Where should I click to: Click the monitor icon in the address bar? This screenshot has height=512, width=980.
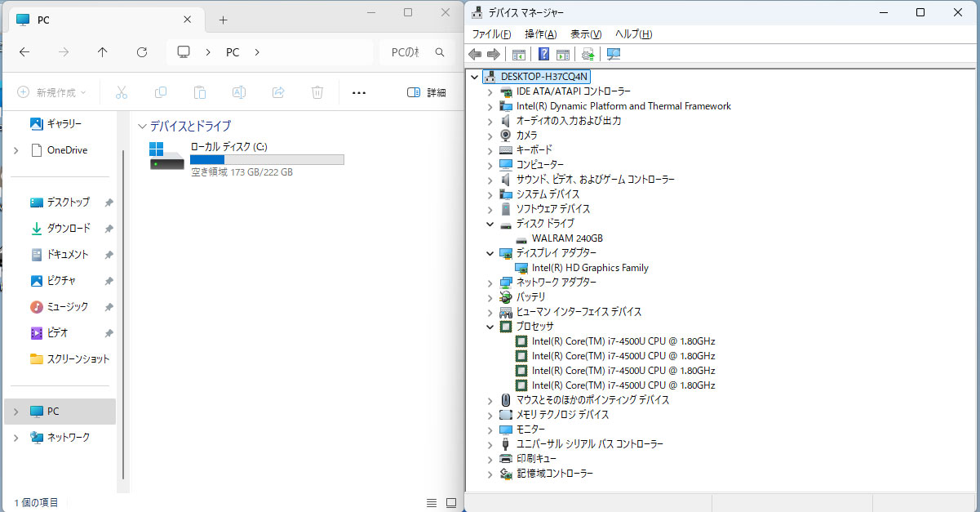pos(184,52)
